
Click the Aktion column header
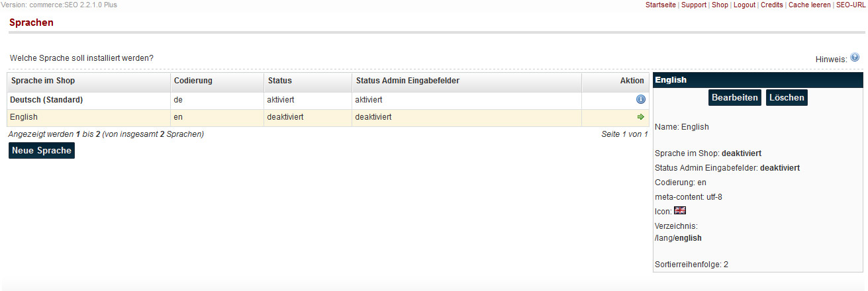coord(632,81)
